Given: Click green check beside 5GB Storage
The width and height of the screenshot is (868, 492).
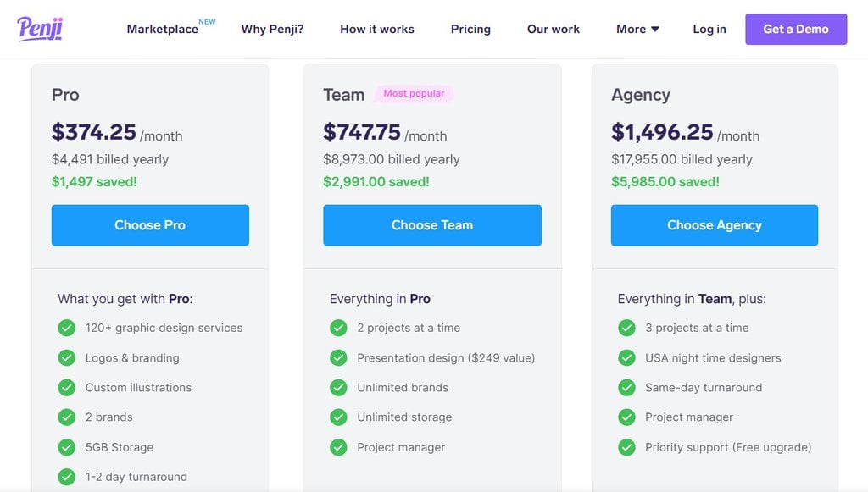Looking at the screenshot, I should [67, 447].
